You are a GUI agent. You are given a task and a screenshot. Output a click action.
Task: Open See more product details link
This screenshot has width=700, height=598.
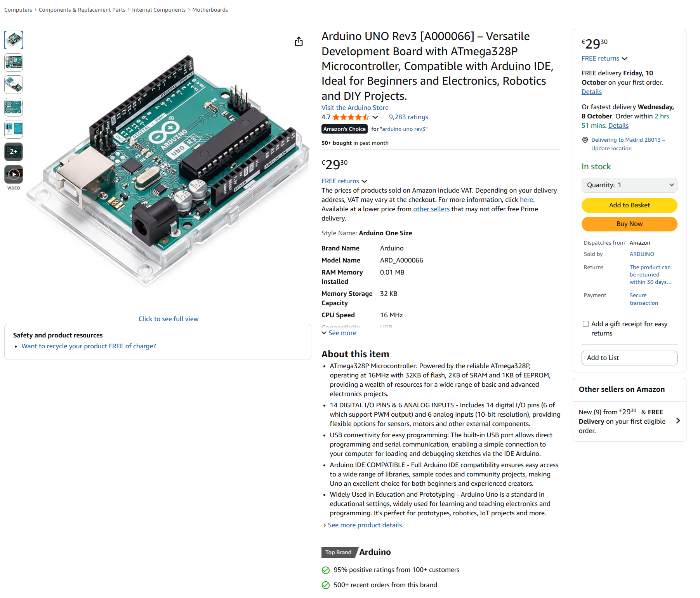[x=364, y=525]
